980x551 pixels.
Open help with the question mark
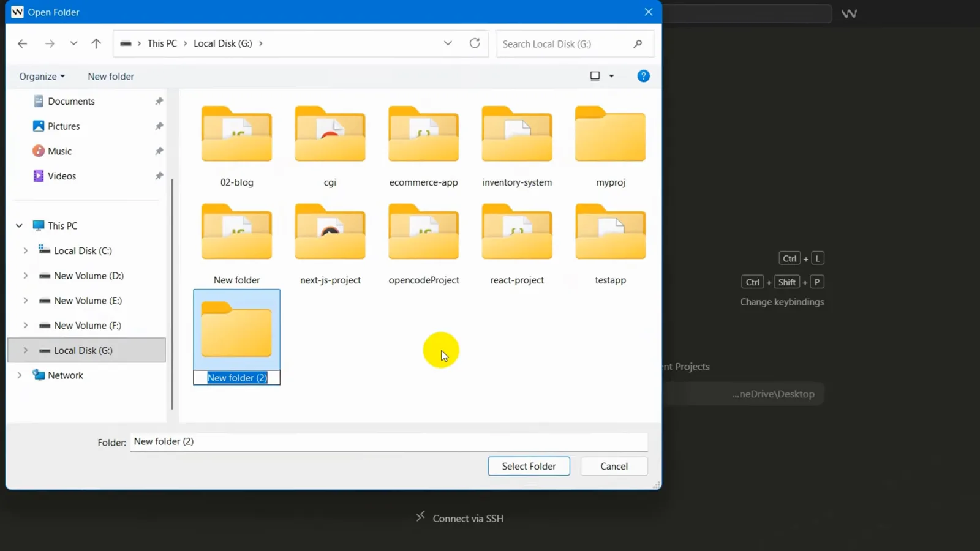click(x=643, y=76)
